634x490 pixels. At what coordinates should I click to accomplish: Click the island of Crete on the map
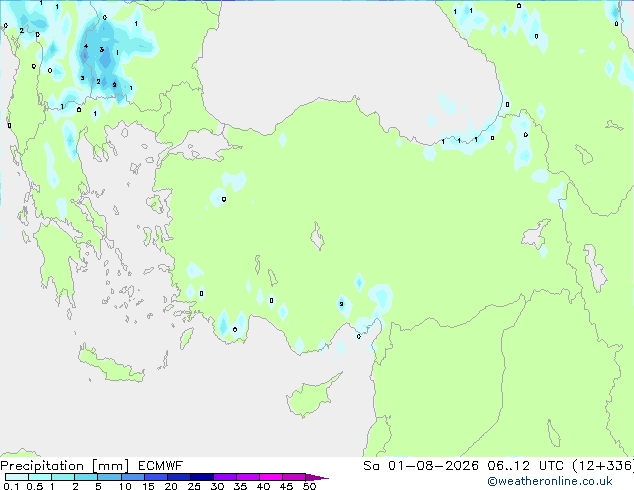pos(111,365)
